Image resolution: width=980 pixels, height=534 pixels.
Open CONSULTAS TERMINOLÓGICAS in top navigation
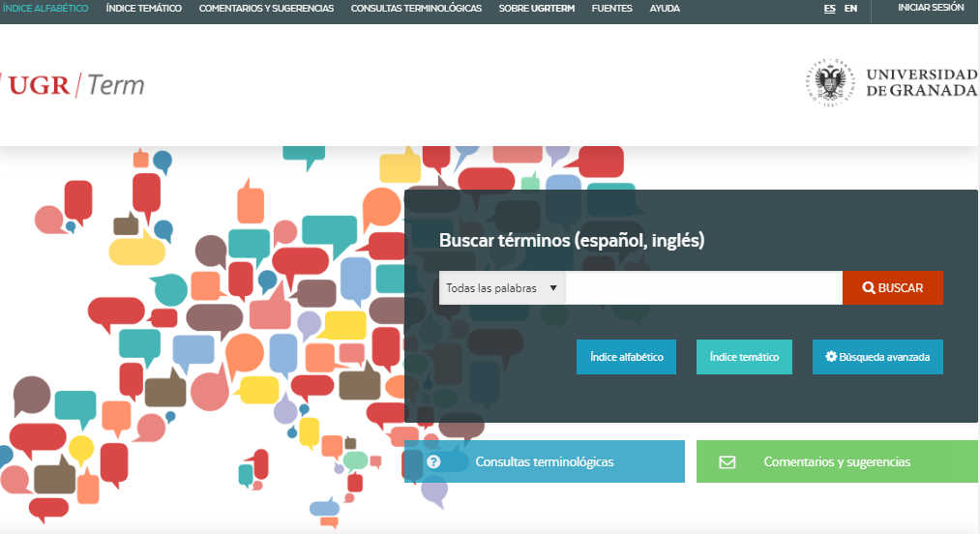pos(416,9)
